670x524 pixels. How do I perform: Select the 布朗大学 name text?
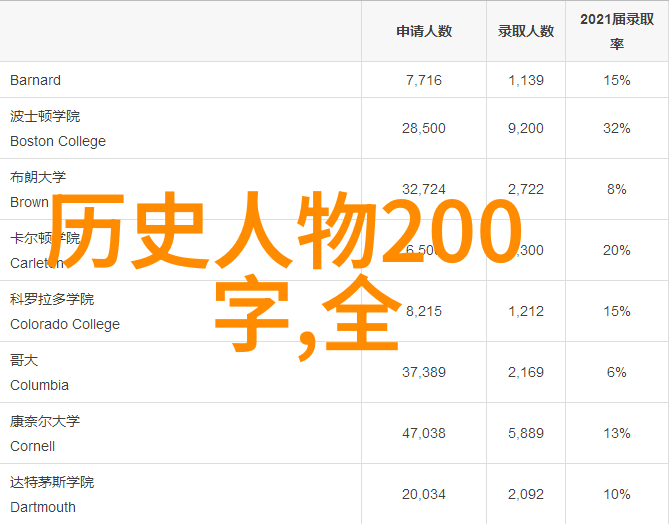coord(38,177)
